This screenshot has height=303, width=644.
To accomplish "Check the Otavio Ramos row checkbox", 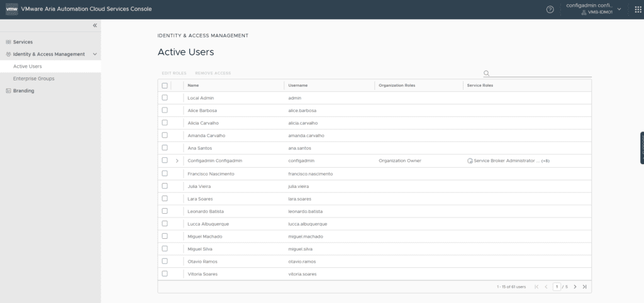I will click(x=165, y=261).
